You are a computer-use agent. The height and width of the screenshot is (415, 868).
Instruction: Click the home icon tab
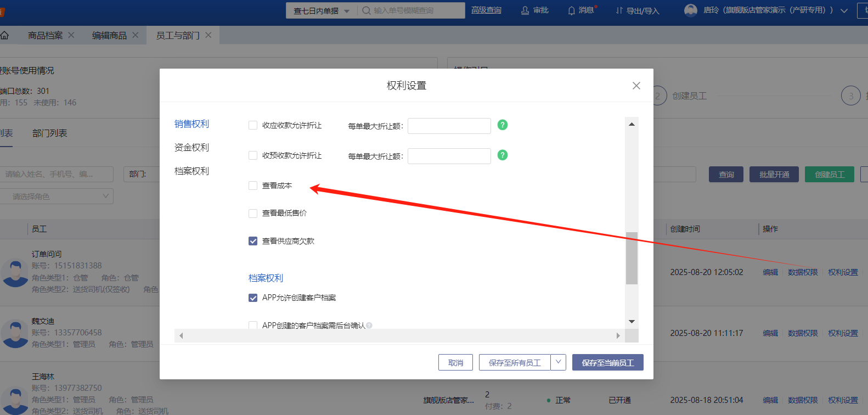click(4, 35)
